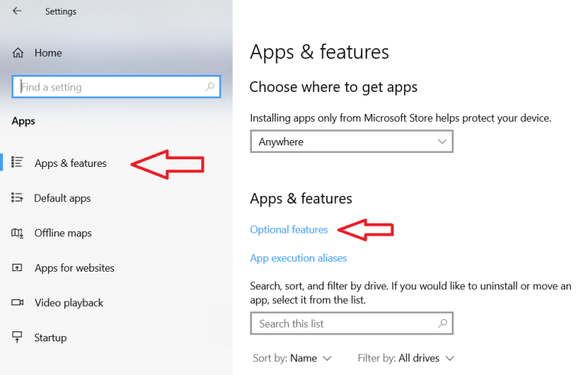The image size is (588, 375).
Task: Click the Apps & features list icon
Action: [x=18, y=163]
